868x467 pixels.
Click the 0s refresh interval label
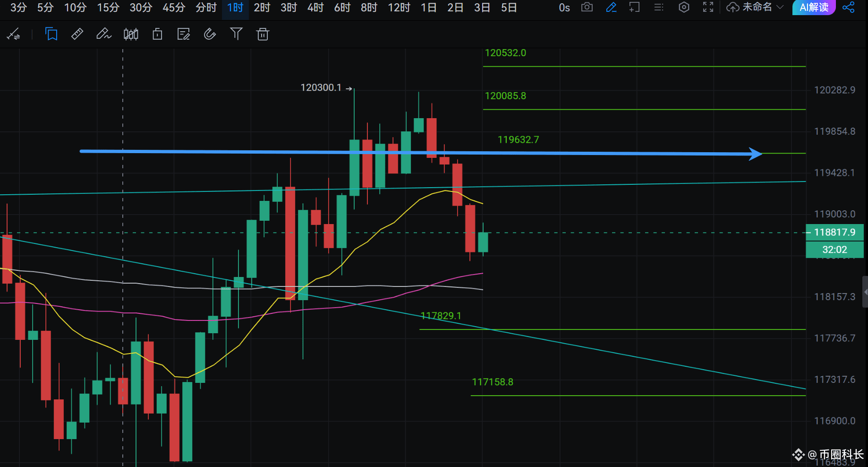coord(564,8)
